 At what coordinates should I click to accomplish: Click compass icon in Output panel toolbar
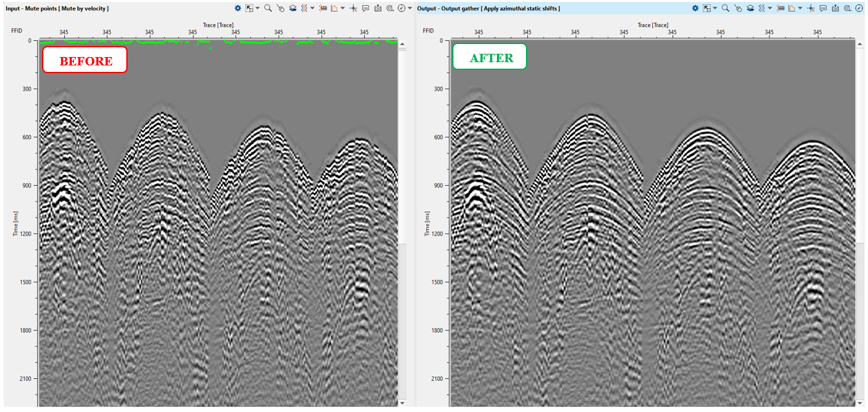[858, 8]
